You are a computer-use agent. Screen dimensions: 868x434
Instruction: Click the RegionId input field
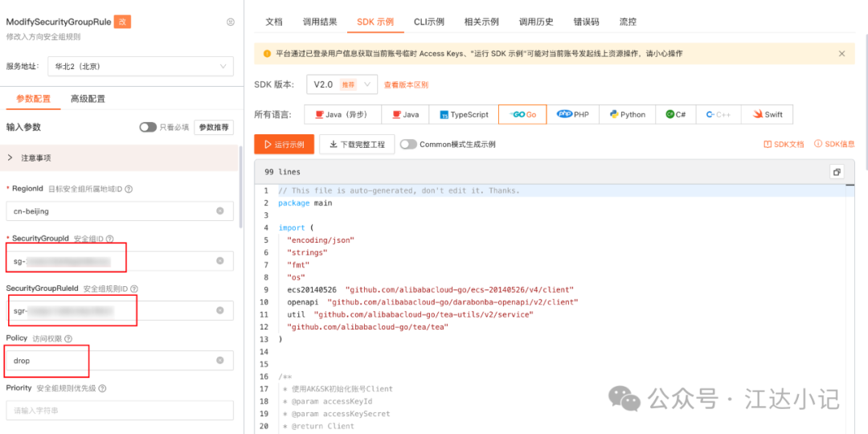[x=120, y=211]
